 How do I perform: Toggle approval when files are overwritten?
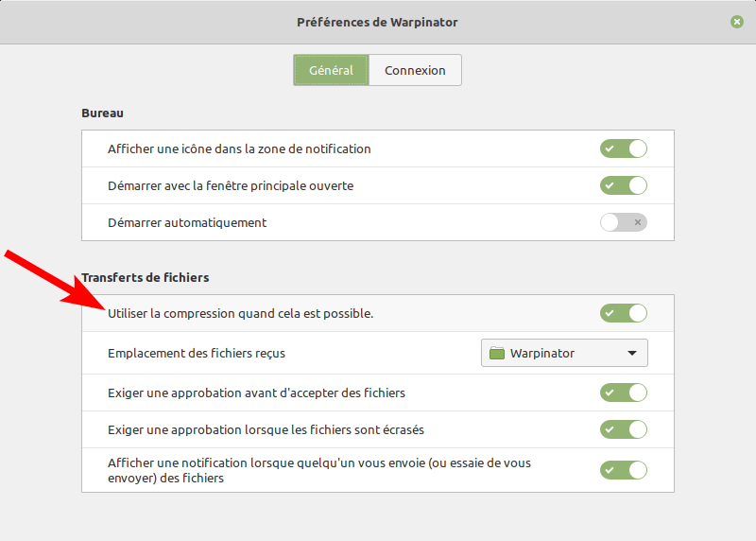pyautogui.click(x=624, y=429)
